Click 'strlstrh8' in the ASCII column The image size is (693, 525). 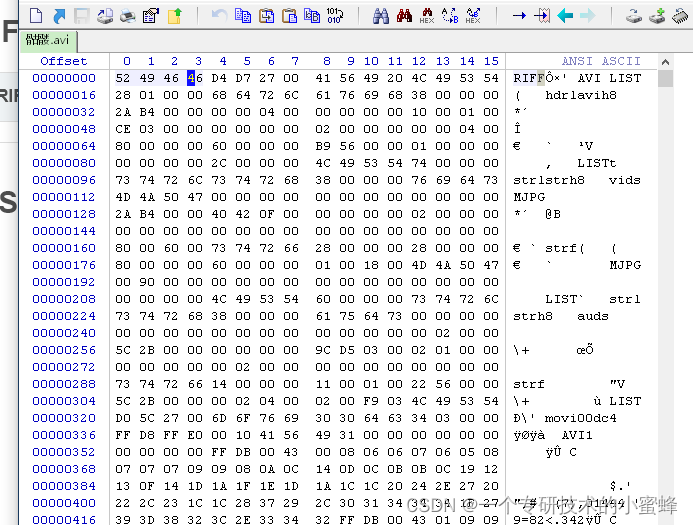click(x=549, y=180)
